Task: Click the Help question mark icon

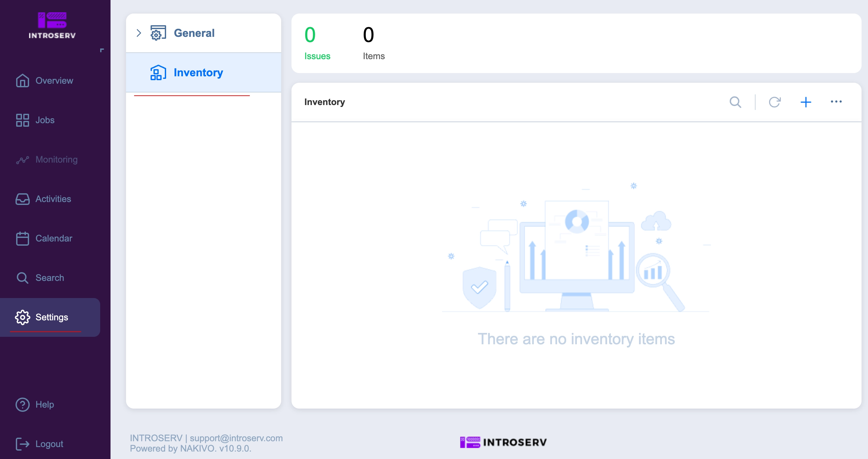Action: pyautogui.click(x=23, y=404)
